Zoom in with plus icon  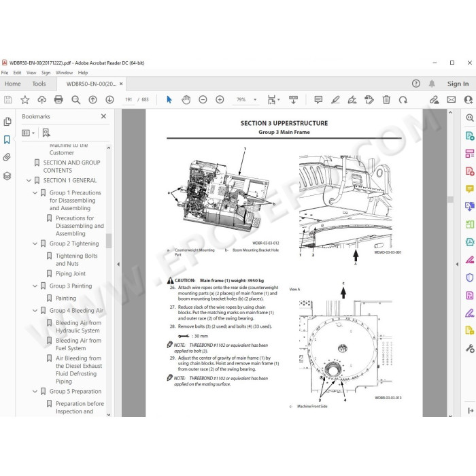[220, 99]
